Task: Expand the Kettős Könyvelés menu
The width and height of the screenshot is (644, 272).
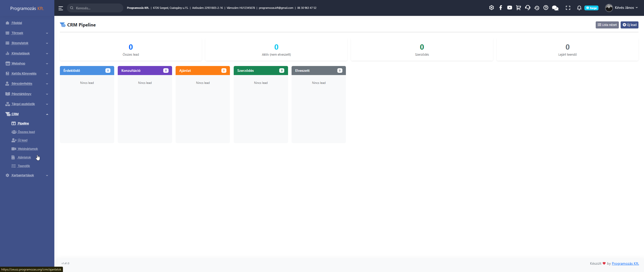Action: (x=27, y=74)
